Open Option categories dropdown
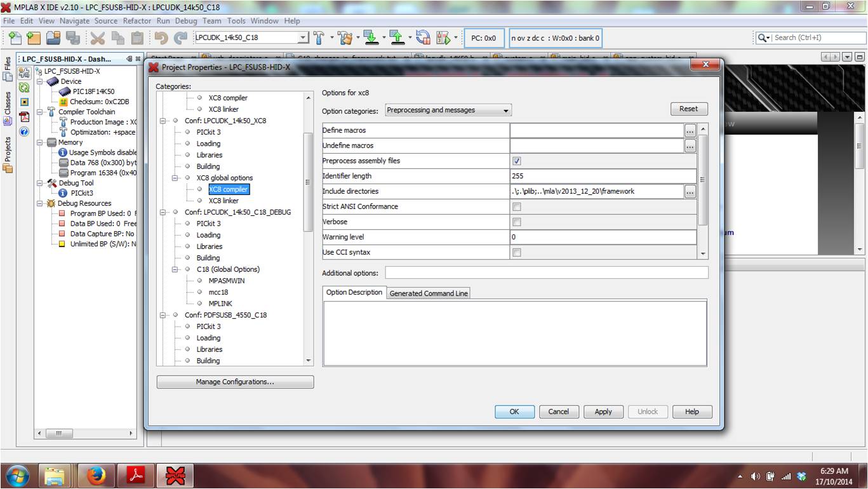Screen dimensions: 868x489 click(448, 110)
